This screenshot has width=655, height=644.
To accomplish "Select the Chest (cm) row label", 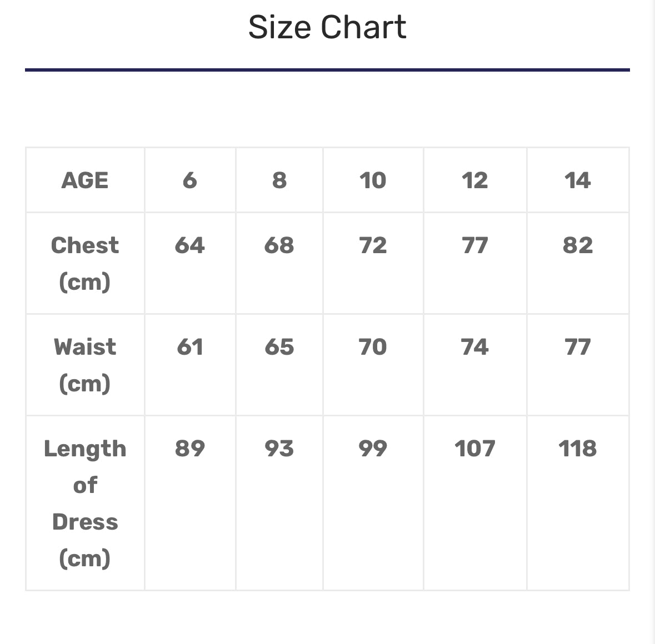I will [85, 263].
